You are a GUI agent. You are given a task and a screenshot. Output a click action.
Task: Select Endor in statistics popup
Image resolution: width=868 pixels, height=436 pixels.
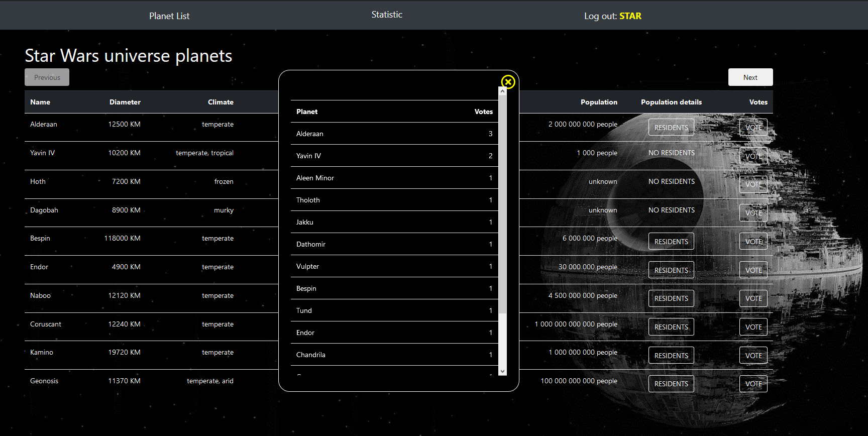tap(394, 333)
